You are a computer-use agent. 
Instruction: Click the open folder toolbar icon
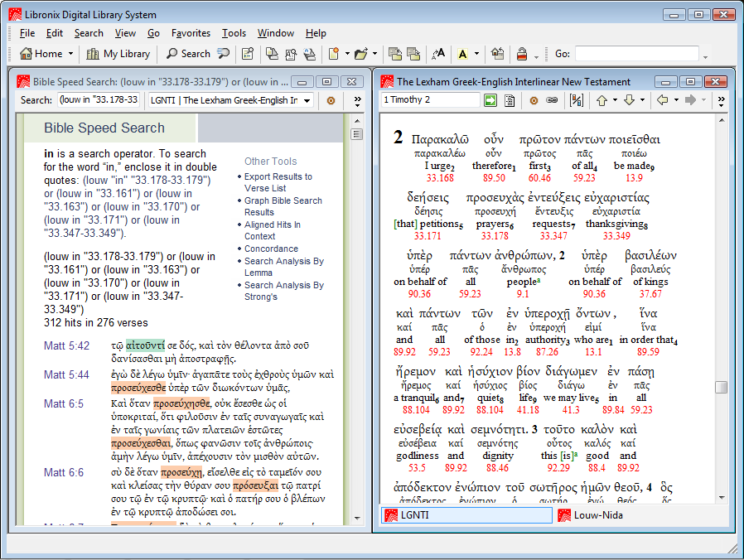click(x=361, y=54)
